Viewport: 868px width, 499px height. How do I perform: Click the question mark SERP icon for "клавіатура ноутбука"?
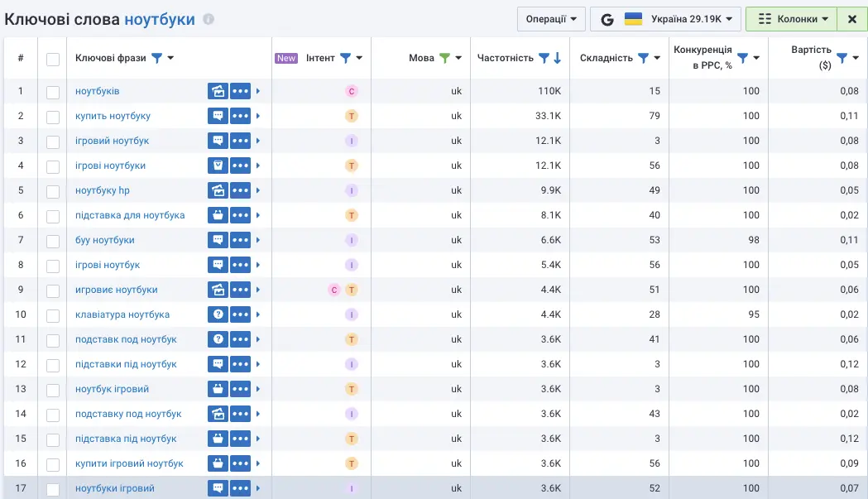(x=217, y=314)
